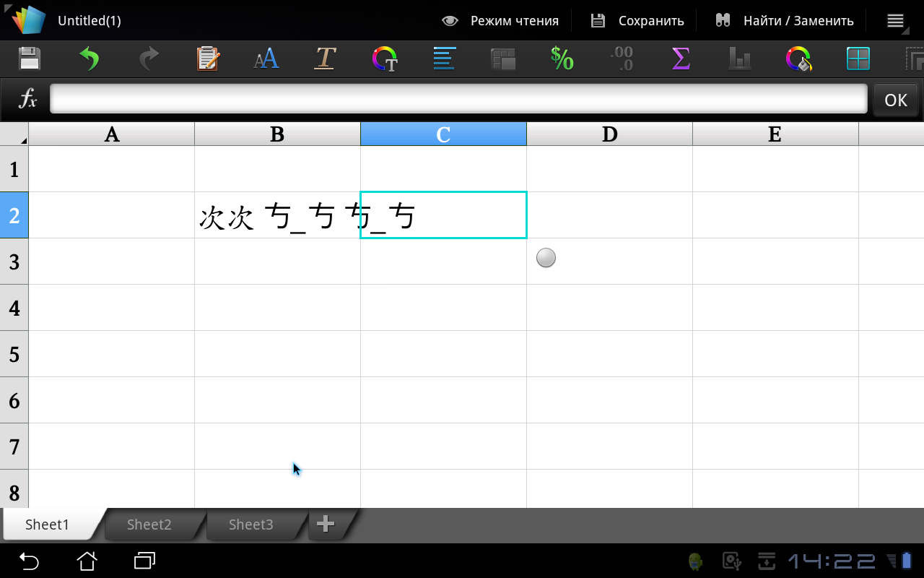Switch to the Sheet2 tab
Image resolution: width=924 pixels, height=578 pixels.
tap(149, 525)
